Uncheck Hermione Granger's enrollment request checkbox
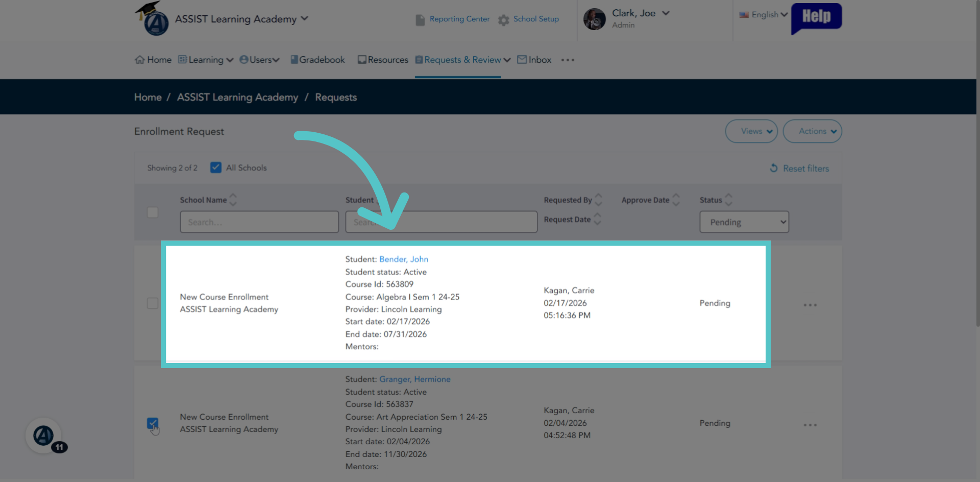Screen dimensions: 980x482 [153, 423]
